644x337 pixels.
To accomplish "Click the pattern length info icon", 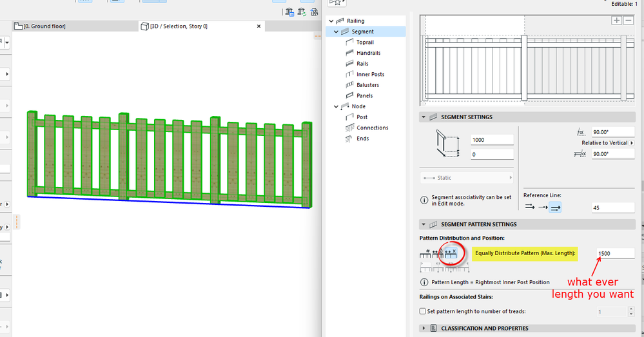I will [424, 282].
